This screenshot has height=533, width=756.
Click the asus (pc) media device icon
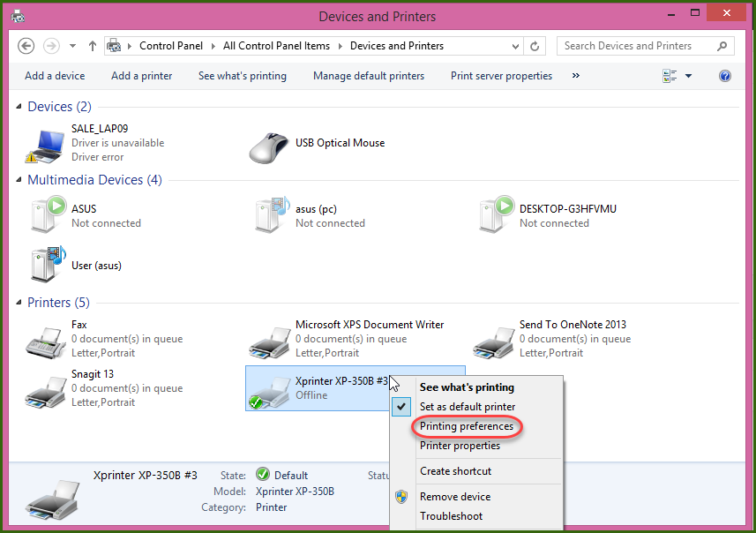point(272,214)
